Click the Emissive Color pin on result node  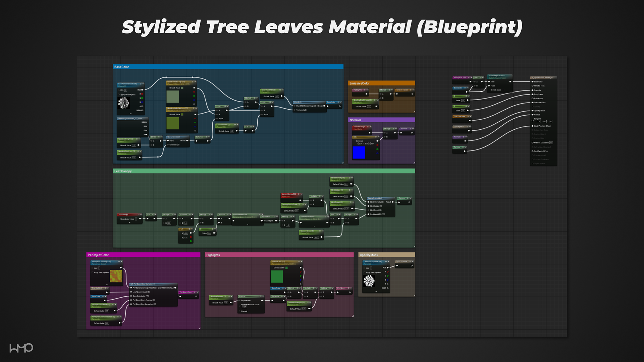point(532,103)
